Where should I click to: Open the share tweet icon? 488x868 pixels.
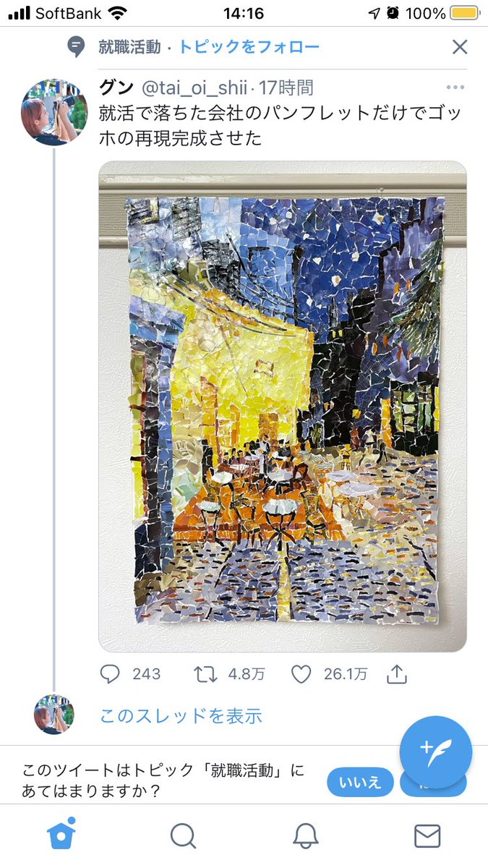click(397, 674)
